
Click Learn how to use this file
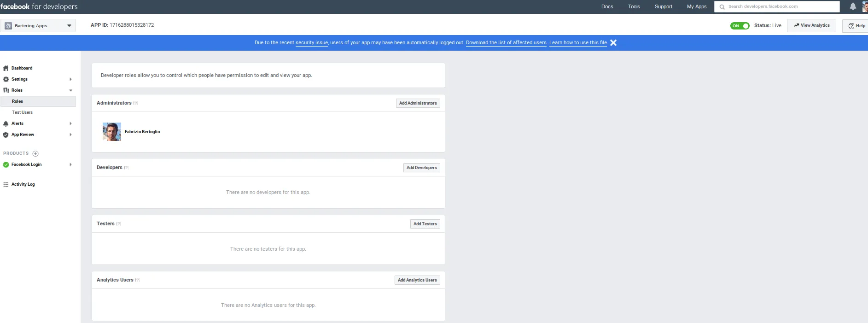point(578,43)
